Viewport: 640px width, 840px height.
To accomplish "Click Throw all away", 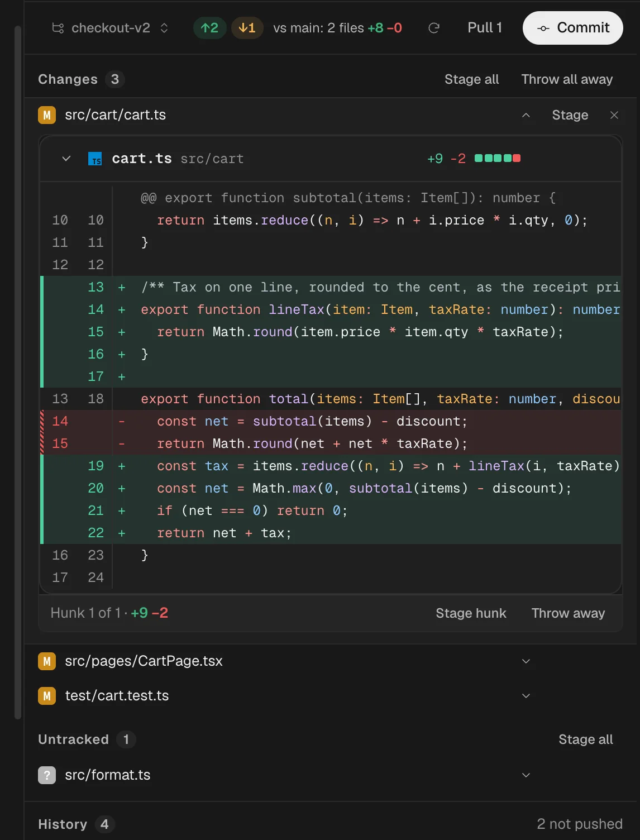I will pyautogui.click(x=567, y=79).
